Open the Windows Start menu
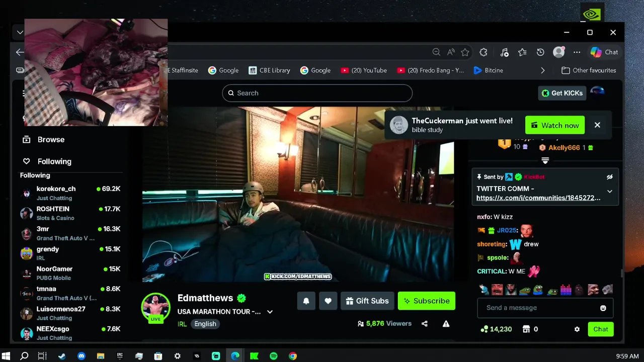 (6, 356)
